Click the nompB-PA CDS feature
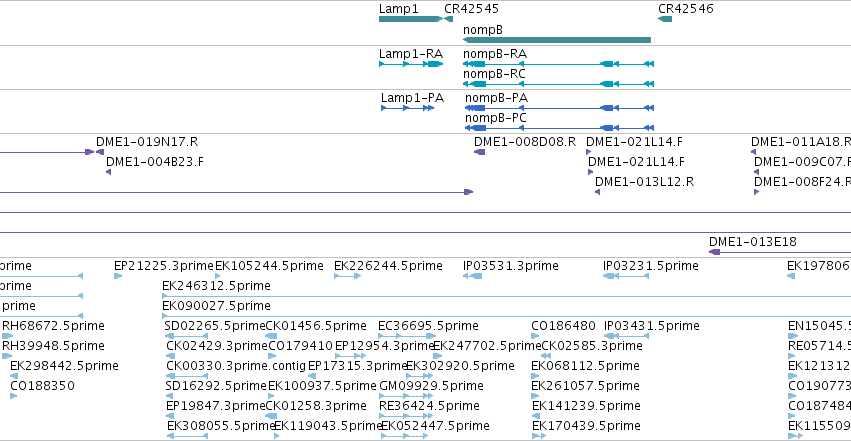The height and width of the screenshot is (441, 851). point(560,108)
